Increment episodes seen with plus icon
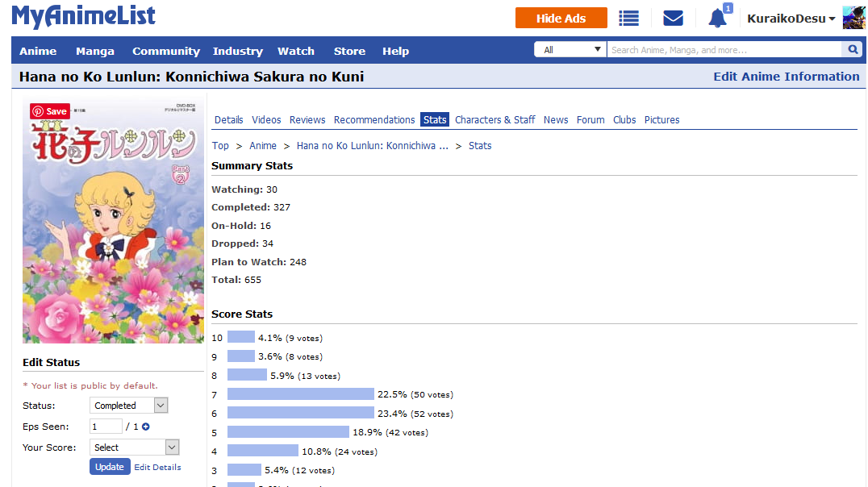The width and height of the screenshot is (868, 487). coord(146,427)
